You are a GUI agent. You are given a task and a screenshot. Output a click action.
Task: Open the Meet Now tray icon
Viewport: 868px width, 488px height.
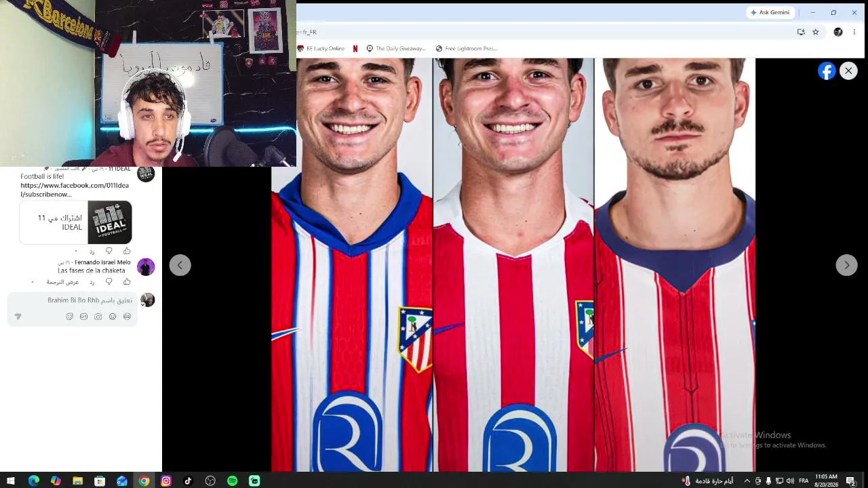[758, 481]
